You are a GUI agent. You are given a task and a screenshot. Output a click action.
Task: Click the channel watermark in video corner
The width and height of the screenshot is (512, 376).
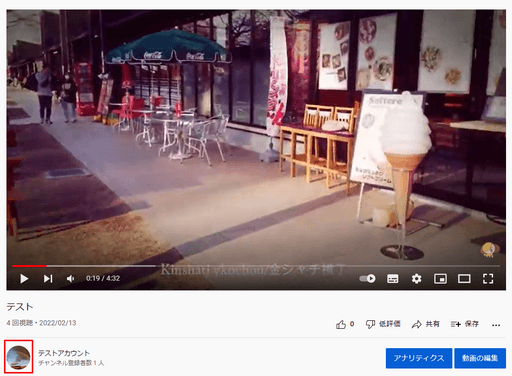point(489,250)
